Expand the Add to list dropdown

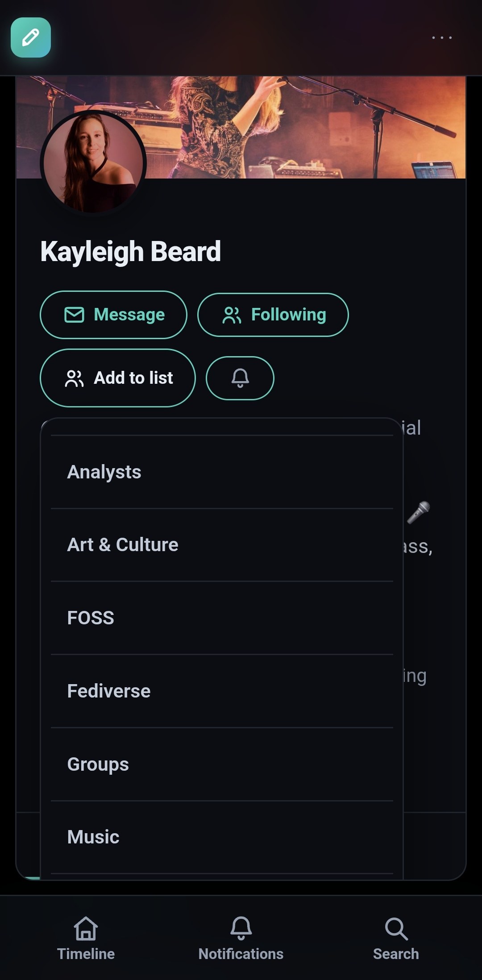point(118,378)
